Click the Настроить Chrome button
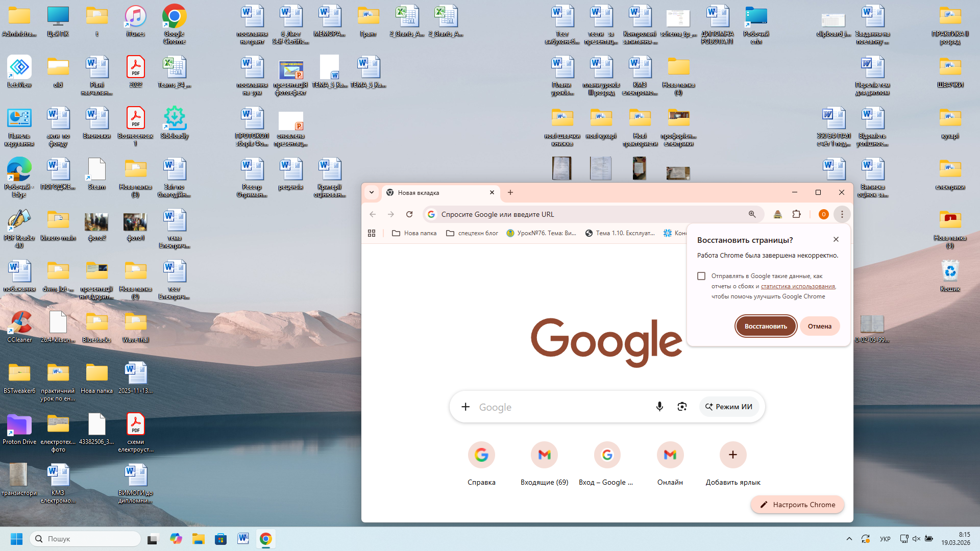980x551 pixels. coord(797,505)
